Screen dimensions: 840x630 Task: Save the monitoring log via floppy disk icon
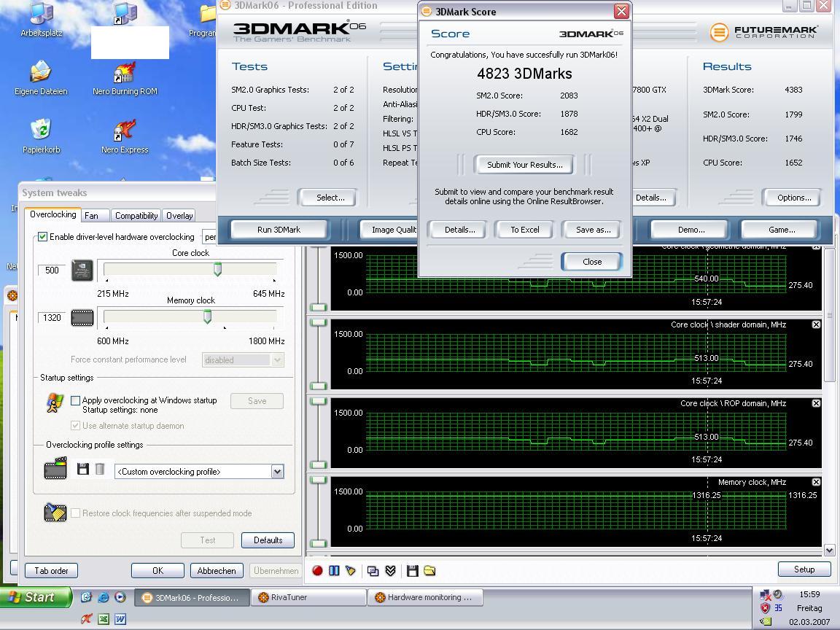pos(413,571)
